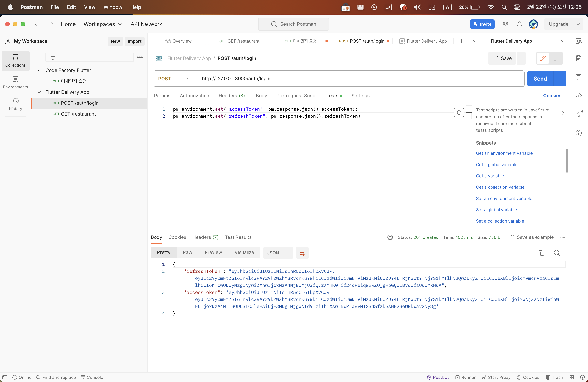Open the HTTP method POST dropdown

174,79
